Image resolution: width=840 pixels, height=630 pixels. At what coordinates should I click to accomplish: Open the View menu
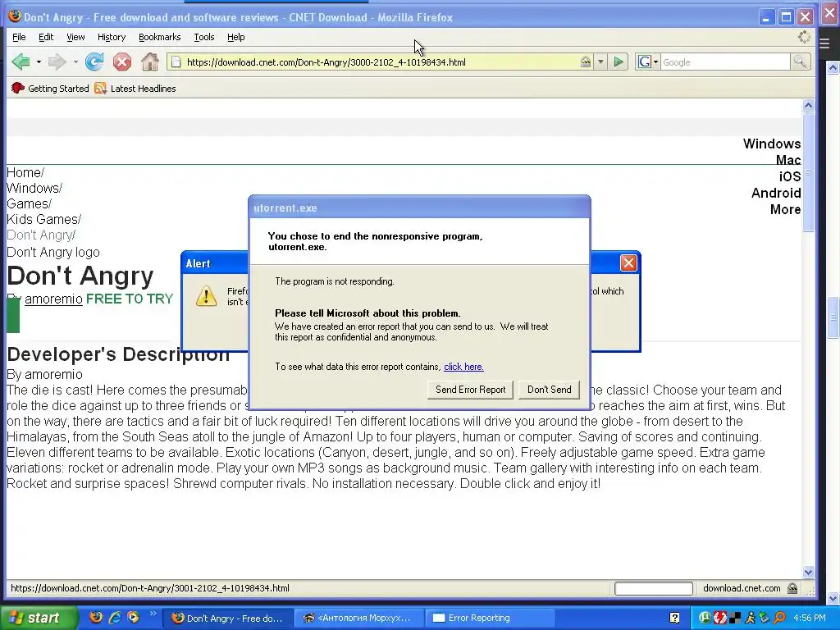click(x=75, y=37)
